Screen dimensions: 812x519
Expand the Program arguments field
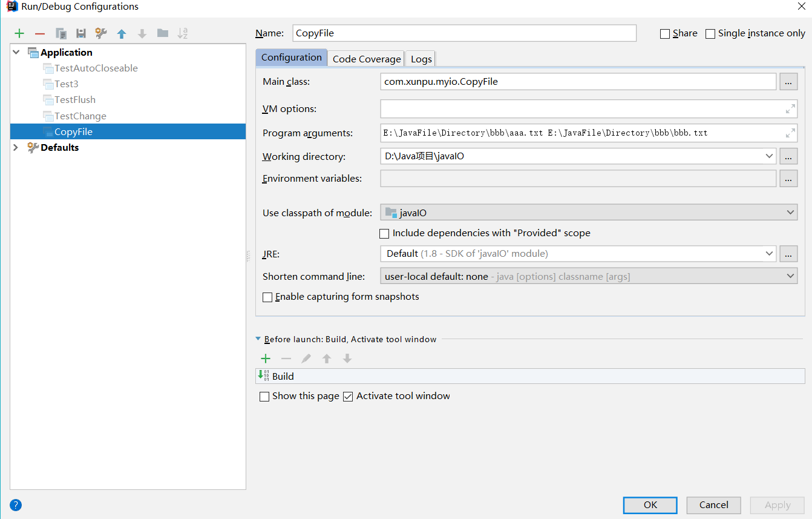pos(790,133)
